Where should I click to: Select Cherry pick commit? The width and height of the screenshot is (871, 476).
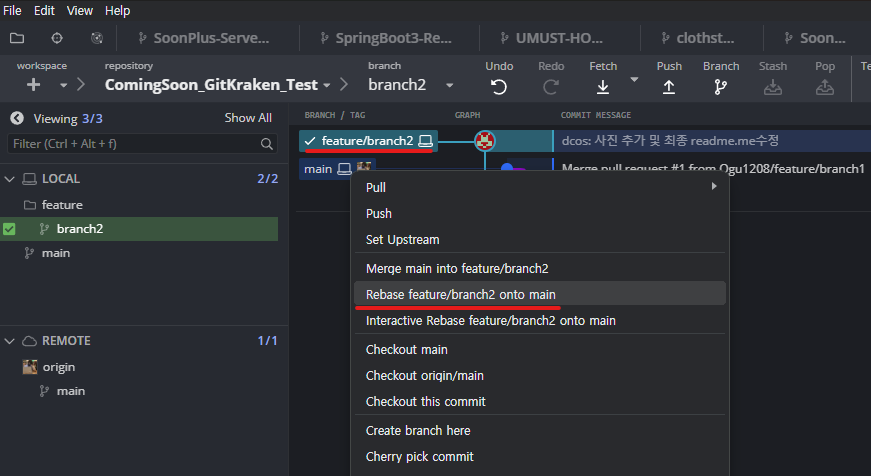[540, 457]
